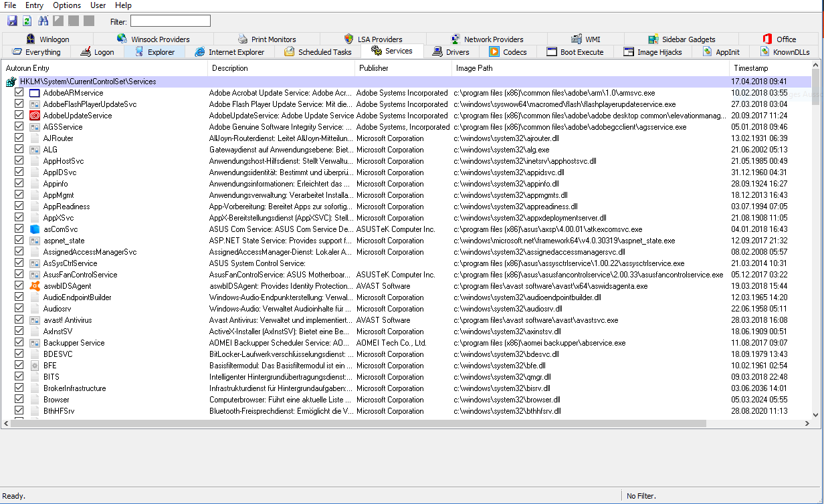Click the AOMEI Tech Co., Ltd. publisher cell
The width and height of the screenshot is (824, 504).
pos(391,343)
